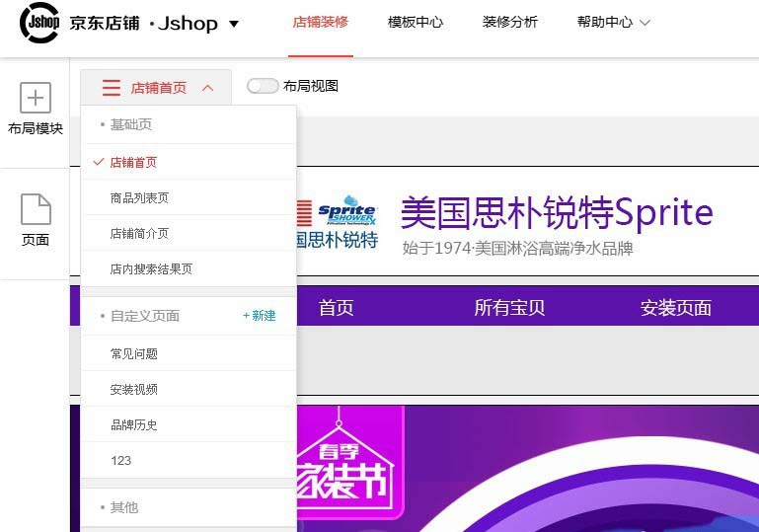The image size is (759, 532).
Task: Switch to the 店铺装修 tab
Action: (321, 23)
